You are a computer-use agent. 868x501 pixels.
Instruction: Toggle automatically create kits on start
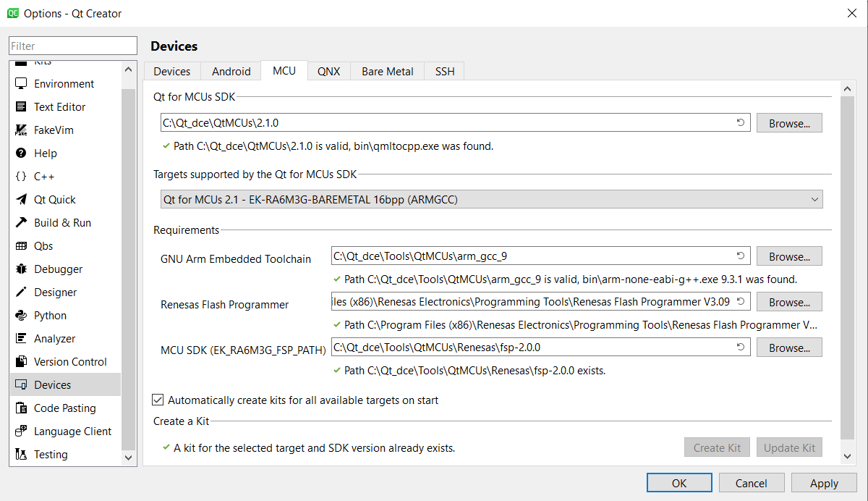(x=158, y=400)
